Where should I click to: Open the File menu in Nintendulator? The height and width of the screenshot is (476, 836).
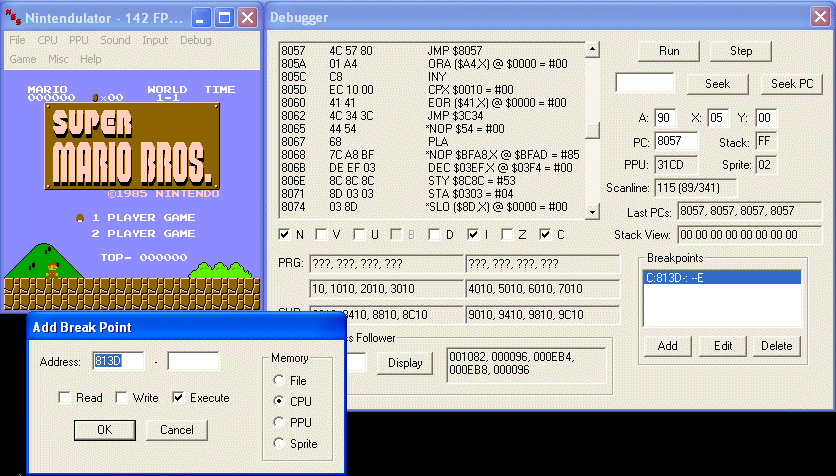(17, 40)
